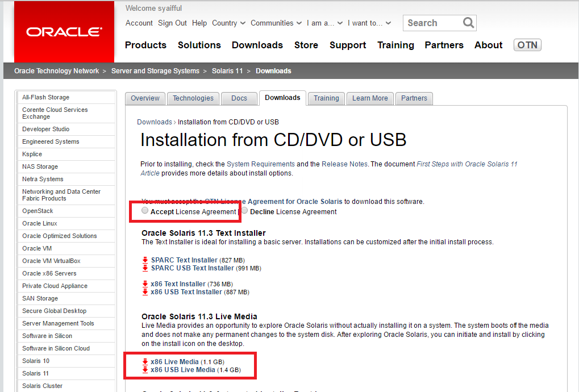This screenshot has height=392, width=579.
Task: Expand the Country dropdown
Action: pos(228,23)
